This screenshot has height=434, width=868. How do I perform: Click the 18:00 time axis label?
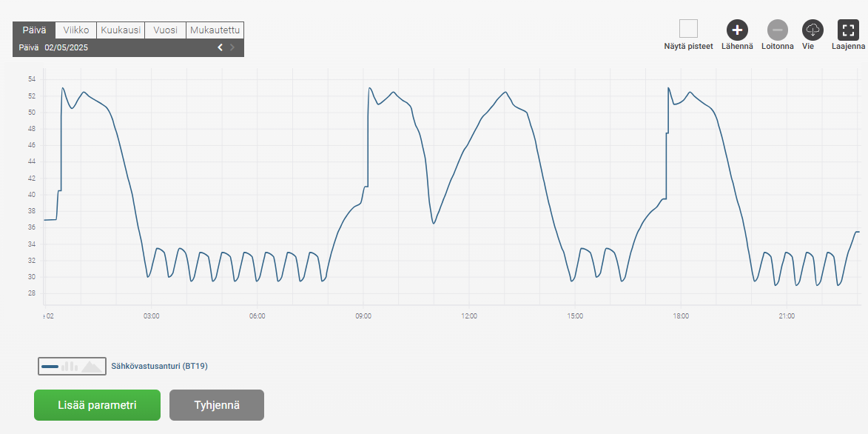[681, 316]
